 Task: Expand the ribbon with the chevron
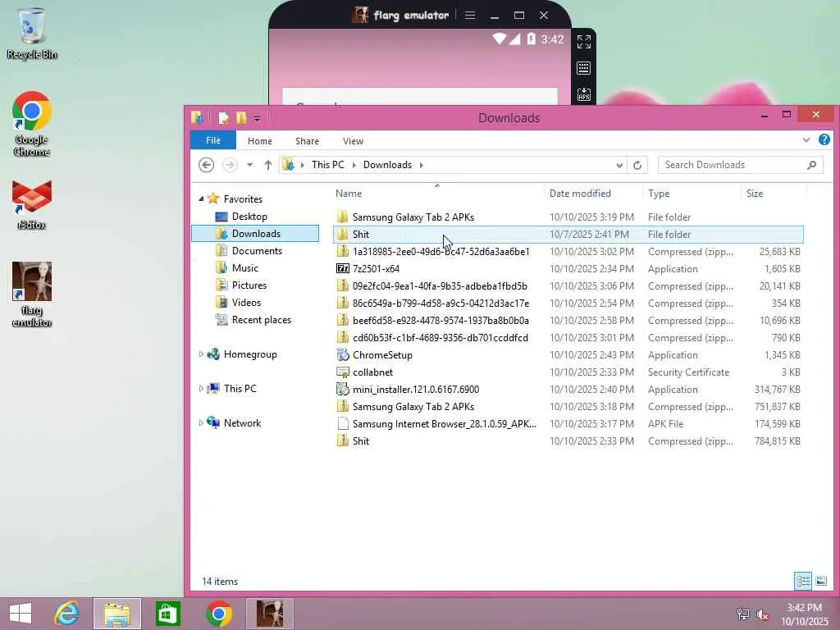point(806,139)
